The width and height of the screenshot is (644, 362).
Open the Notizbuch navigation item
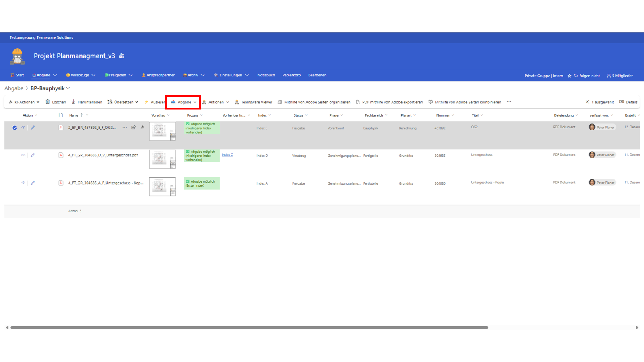(x=266, y=75)
